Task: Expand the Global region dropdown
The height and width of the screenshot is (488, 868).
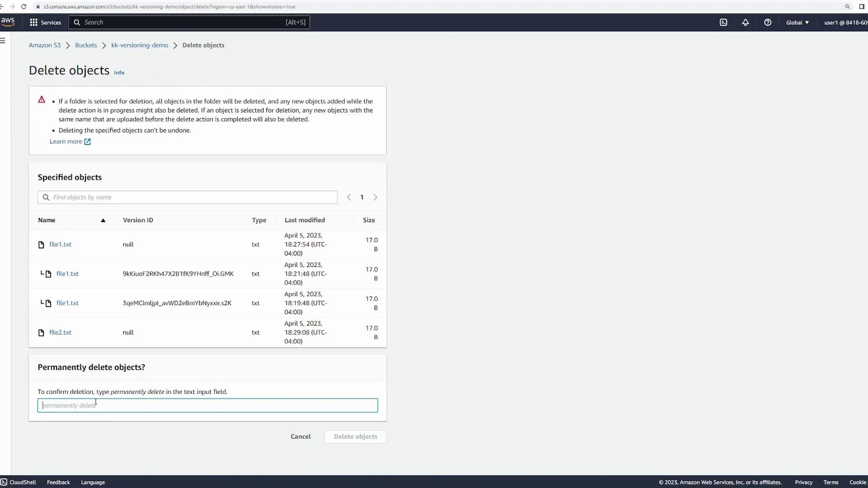Action: (x=797, y=23)
